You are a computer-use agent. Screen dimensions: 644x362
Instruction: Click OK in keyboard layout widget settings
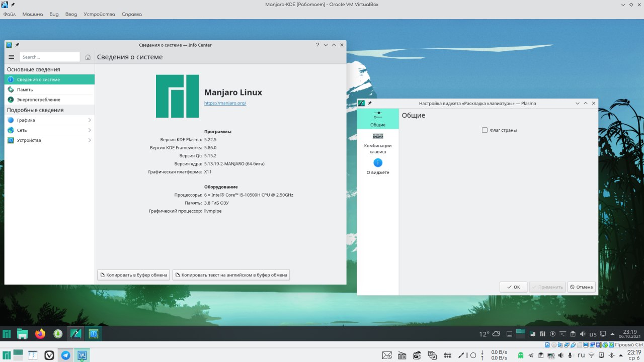[513, 287]
